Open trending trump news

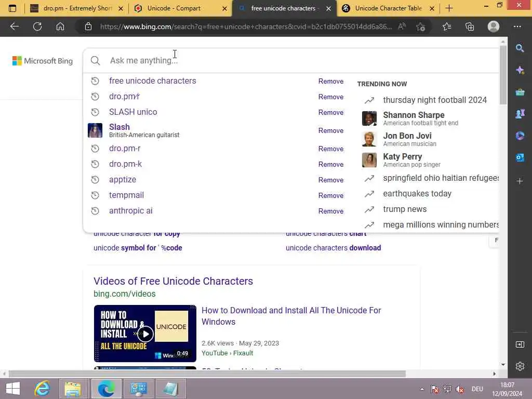click(x=405, y=209)
